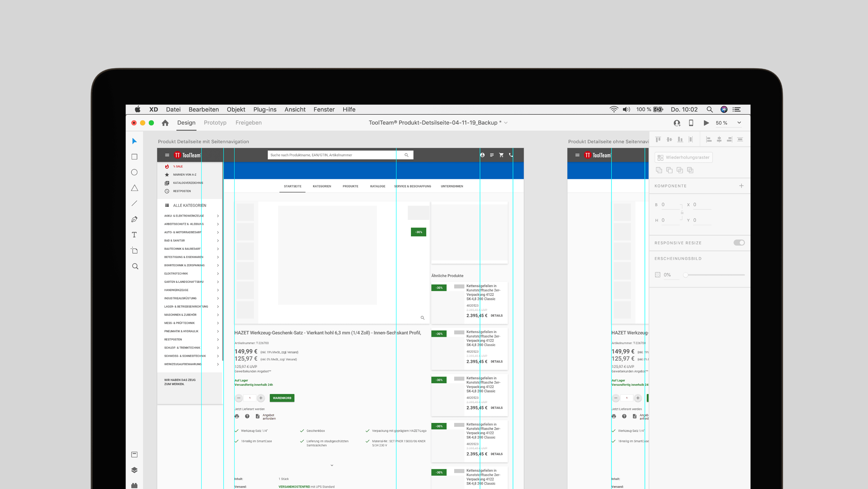Open the Plugins panel icon
The width and height of the screenshot is (868, 489).
134,485
